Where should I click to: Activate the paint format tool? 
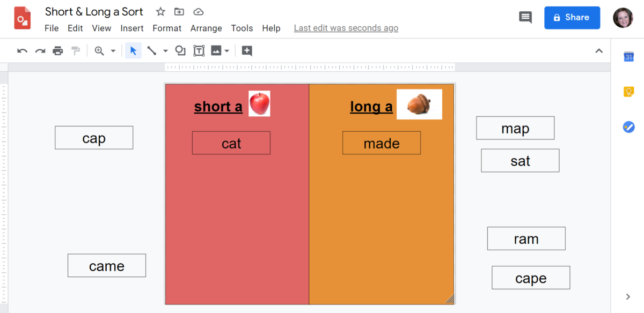pos(76,51)
